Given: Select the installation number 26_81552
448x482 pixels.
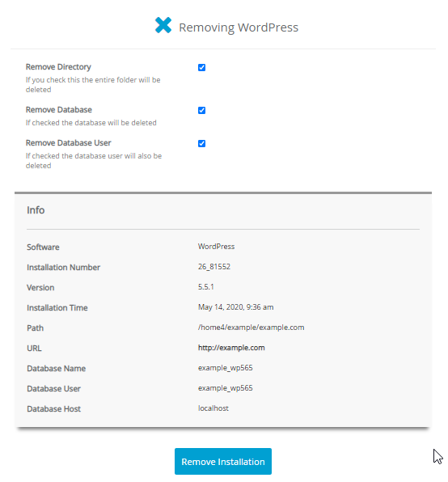Looking at the screenshot, I should [214, 267].
